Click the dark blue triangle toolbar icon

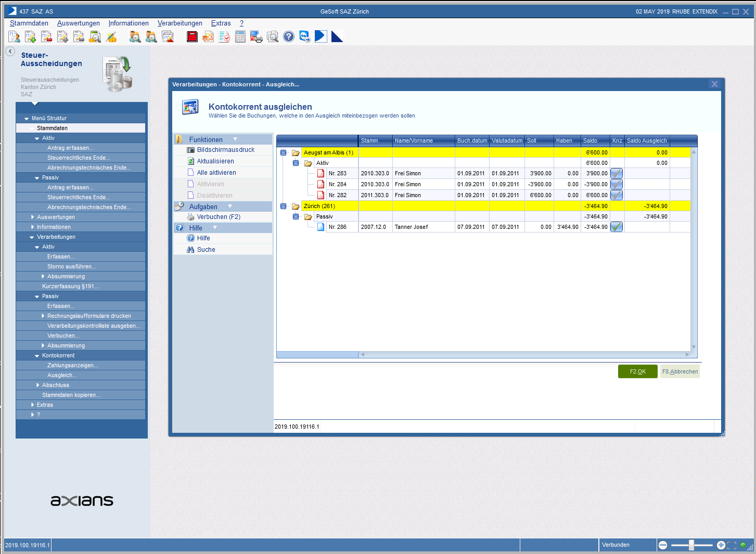pos(337,36)
